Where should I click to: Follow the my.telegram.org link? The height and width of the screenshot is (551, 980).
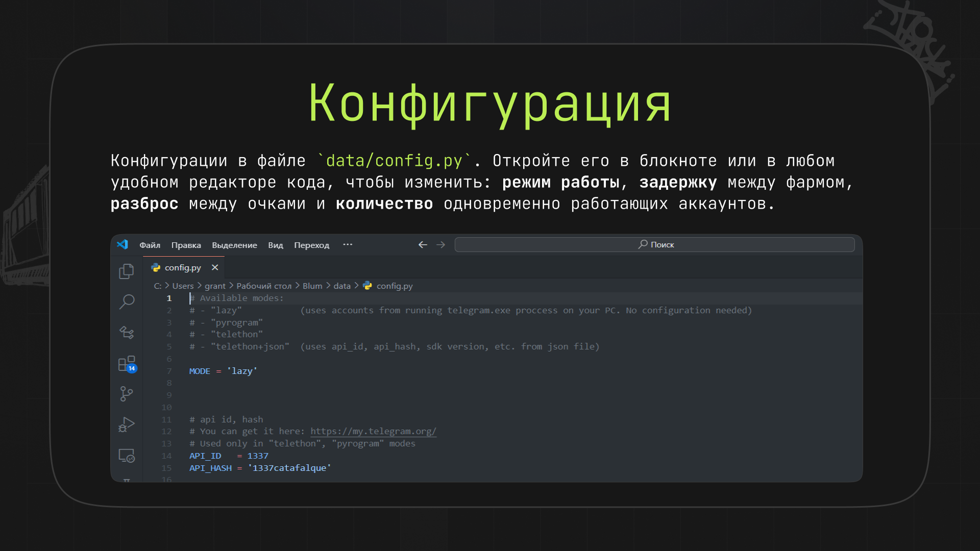373,431
